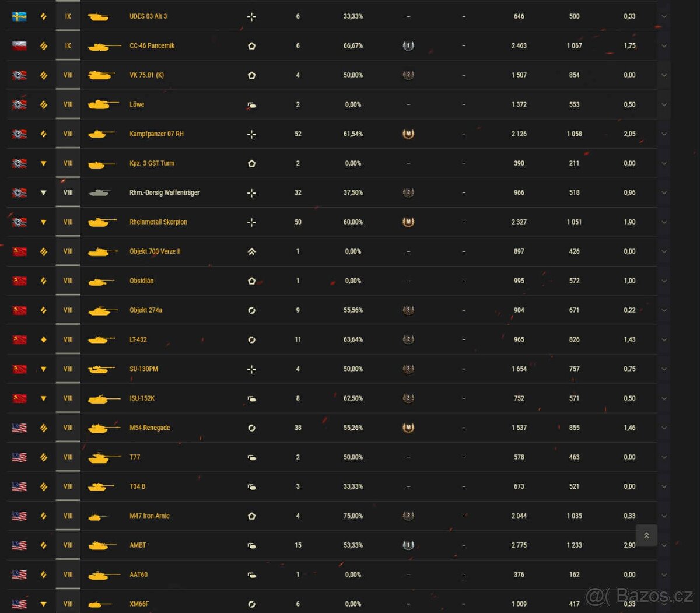Screen dimensions: 700x613
Task: Expand the AMBT statistics row
Action: click(664, 545)
